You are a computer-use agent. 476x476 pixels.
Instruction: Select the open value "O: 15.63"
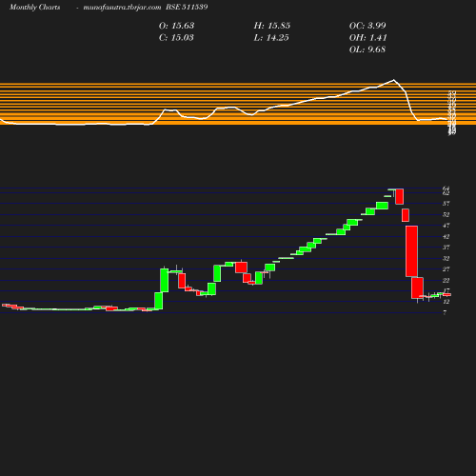176,26
